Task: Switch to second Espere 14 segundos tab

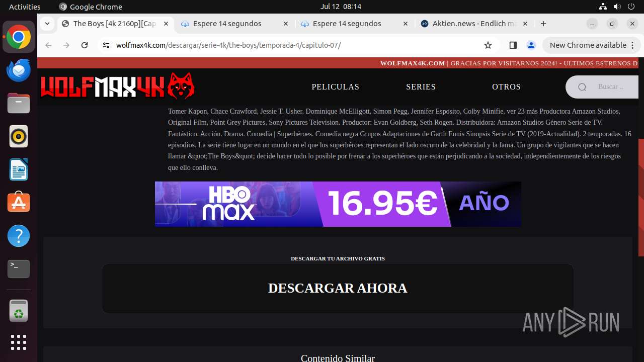Action: click(355, 24)
